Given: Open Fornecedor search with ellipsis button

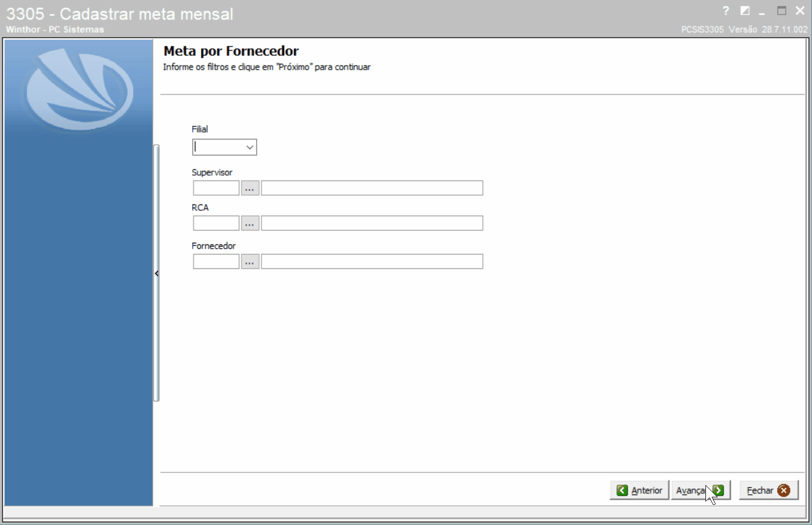Looking at the screenshot, I should tap(250, 261).
